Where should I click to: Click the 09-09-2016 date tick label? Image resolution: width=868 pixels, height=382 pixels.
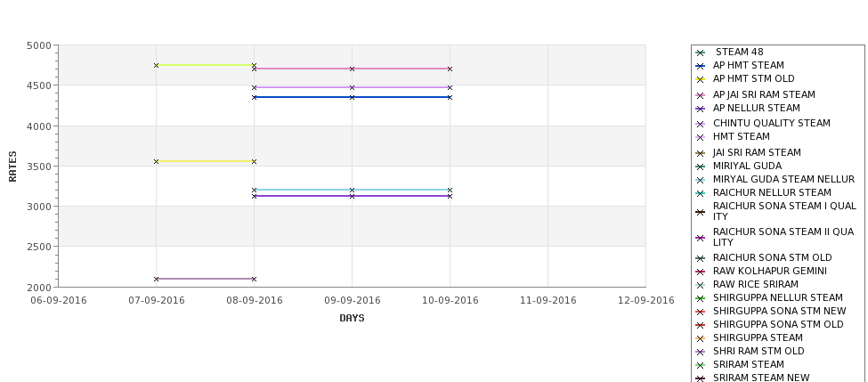tap(352, 300)
